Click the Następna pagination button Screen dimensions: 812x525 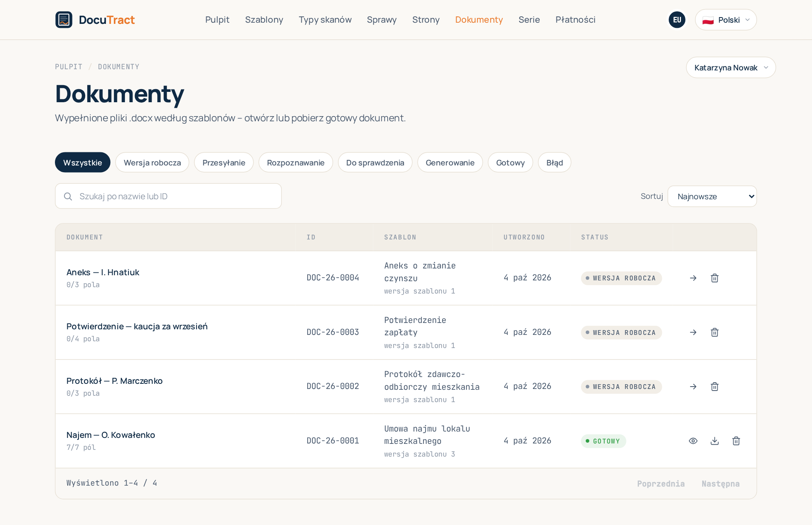(x=720, y=484)
